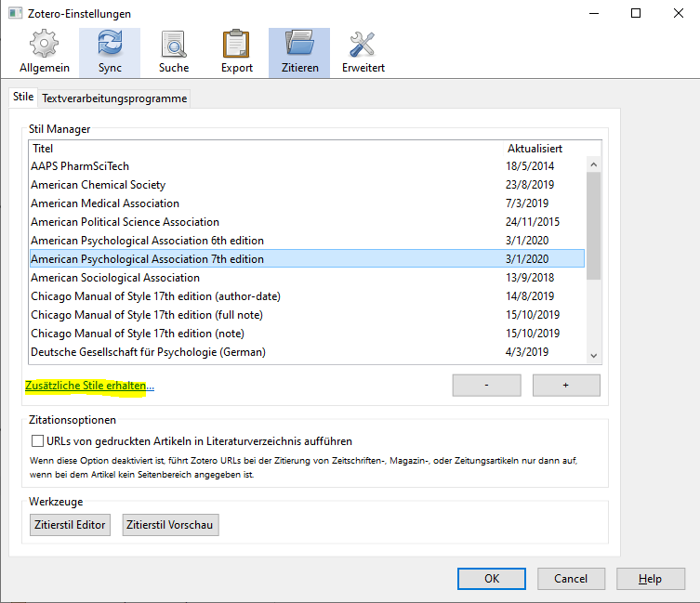The image size is (700, 603).
Task: Cancel the settings dialog
Action: coord(571,579)
